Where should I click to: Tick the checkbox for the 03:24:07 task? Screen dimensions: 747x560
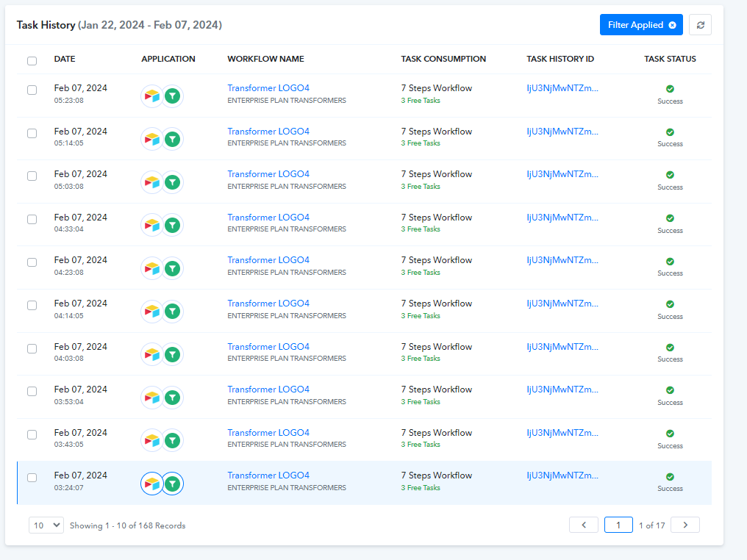point(32,478)
